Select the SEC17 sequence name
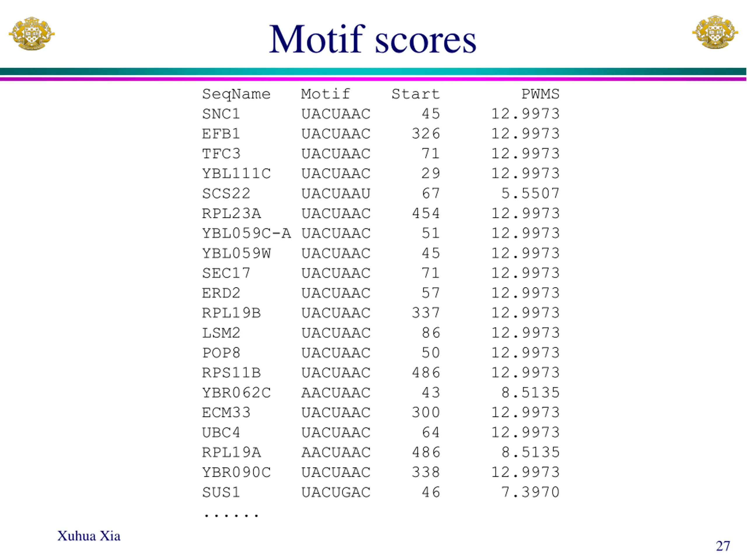The width and height of the screenshot is (747, 560). coord(226,273)
